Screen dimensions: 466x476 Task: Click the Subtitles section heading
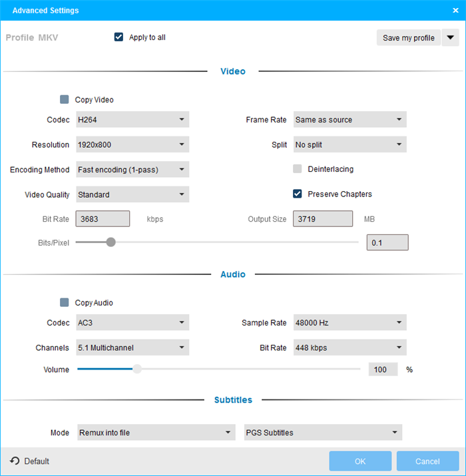point(233,400)
